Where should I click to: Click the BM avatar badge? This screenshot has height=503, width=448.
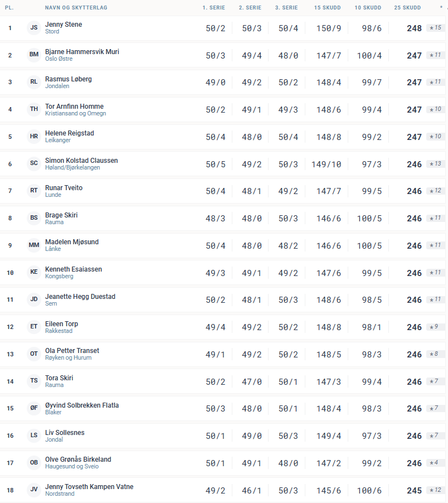coord(34,55)
